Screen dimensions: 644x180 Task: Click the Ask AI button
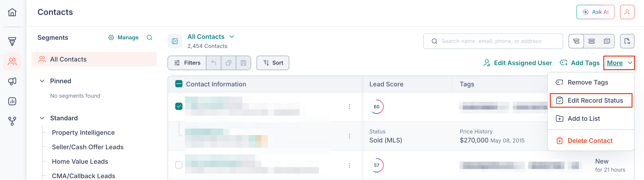(x=595, y=12)
